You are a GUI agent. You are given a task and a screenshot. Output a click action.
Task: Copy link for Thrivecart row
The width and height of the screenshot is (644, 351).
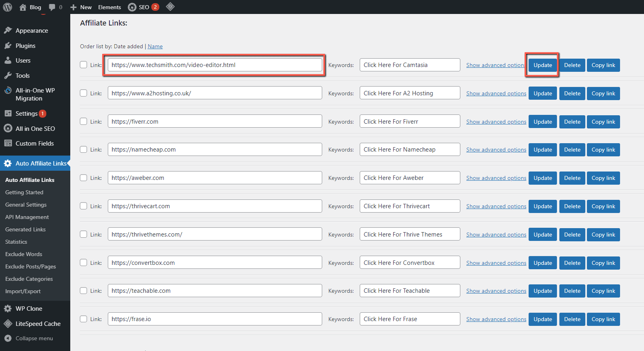[603, 206]
